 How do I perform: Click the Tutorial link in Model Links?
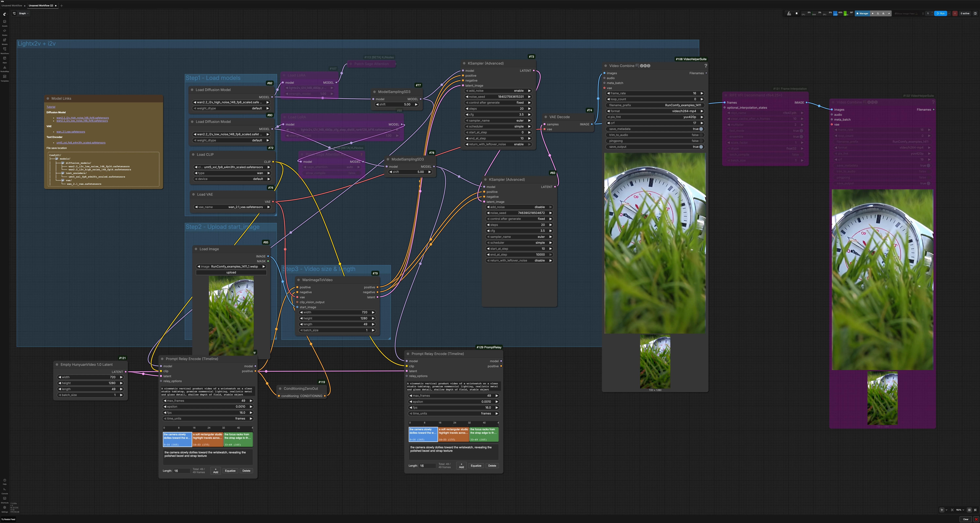click(51, 107)
